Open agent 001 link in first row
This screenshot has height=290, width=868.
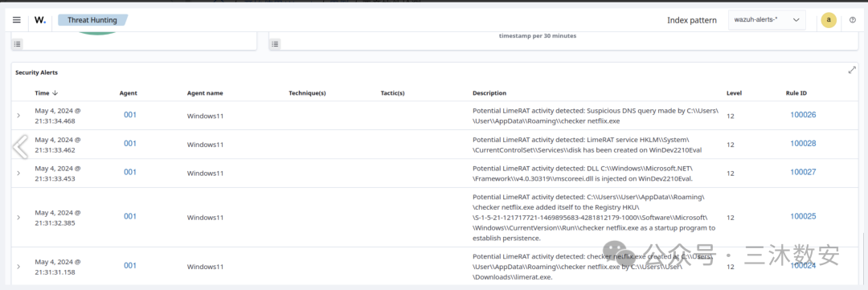(130, 115)
